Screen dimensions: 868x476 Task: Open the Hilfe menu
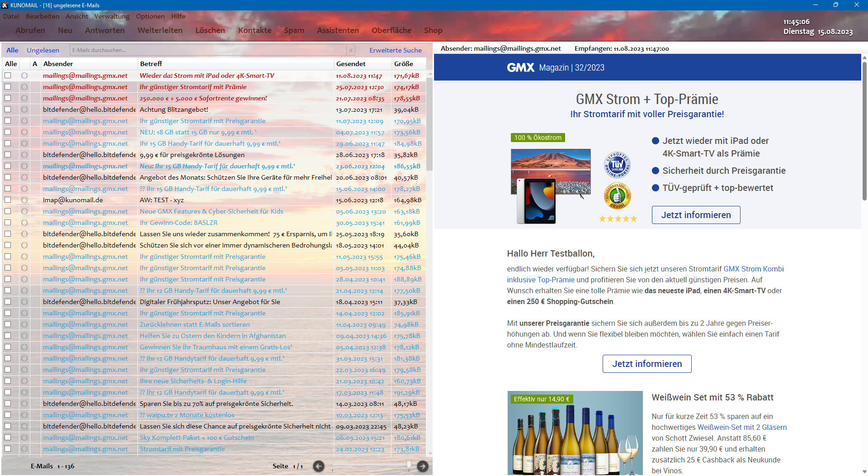tap(178, 16)
